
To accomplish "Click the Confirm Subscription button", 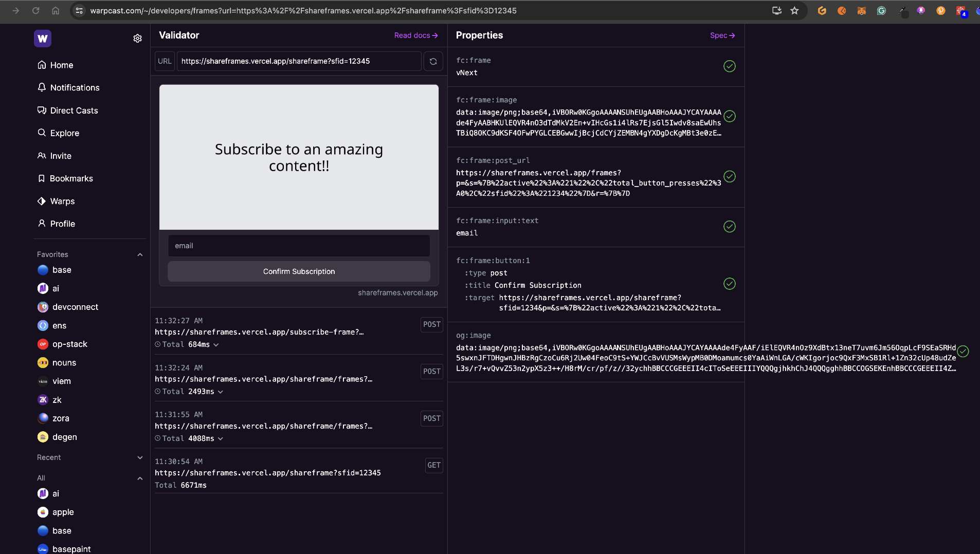I will (299, 271).
